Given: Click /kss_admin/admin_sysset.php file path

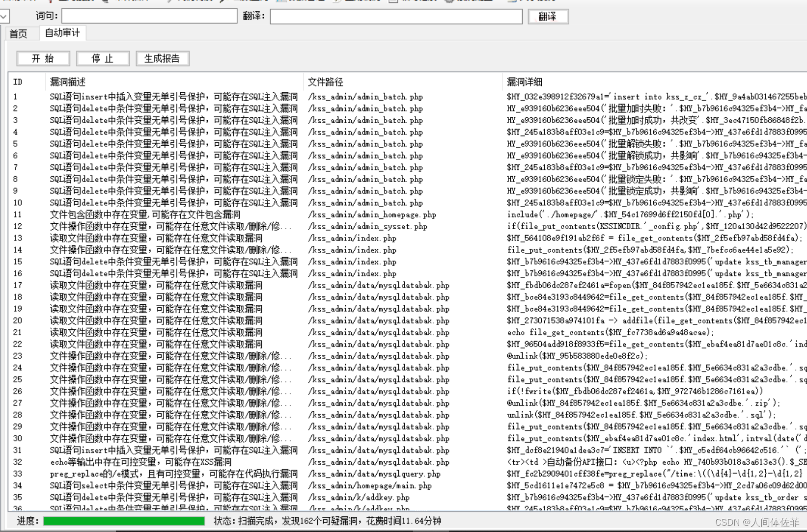Looking at the screenshot, I should click(367, 226).
